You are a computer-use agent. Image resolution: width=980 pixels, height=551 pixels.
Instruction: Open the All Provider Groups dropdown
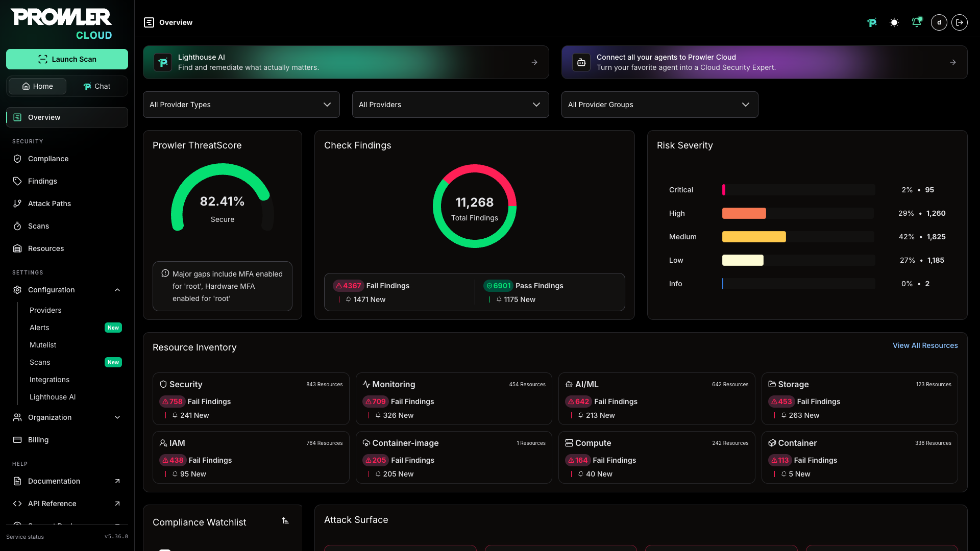pyautogui.click(x=660, y=105)
